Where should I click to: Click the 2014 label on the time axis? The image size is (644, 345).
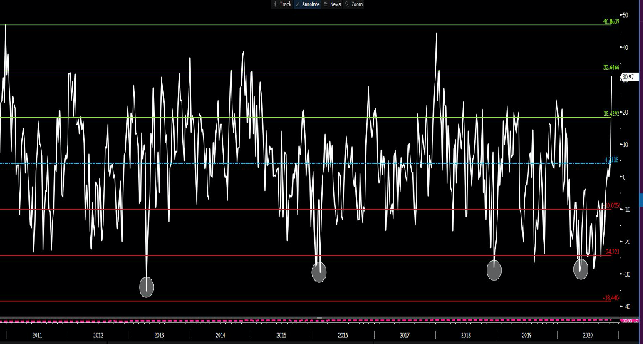[x=220, y=336]
